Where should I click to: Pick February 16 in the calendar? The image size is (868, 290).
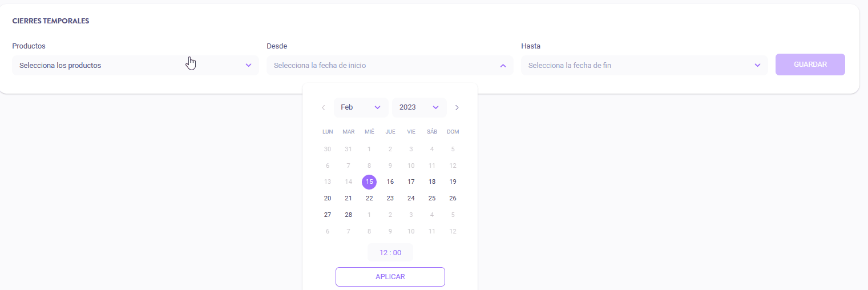click(390, 182)
